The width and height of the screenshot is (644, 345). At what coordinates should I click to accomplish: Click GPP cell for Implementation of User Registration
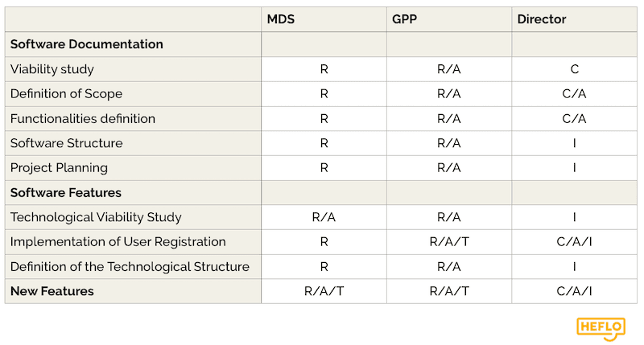[449, 242]
